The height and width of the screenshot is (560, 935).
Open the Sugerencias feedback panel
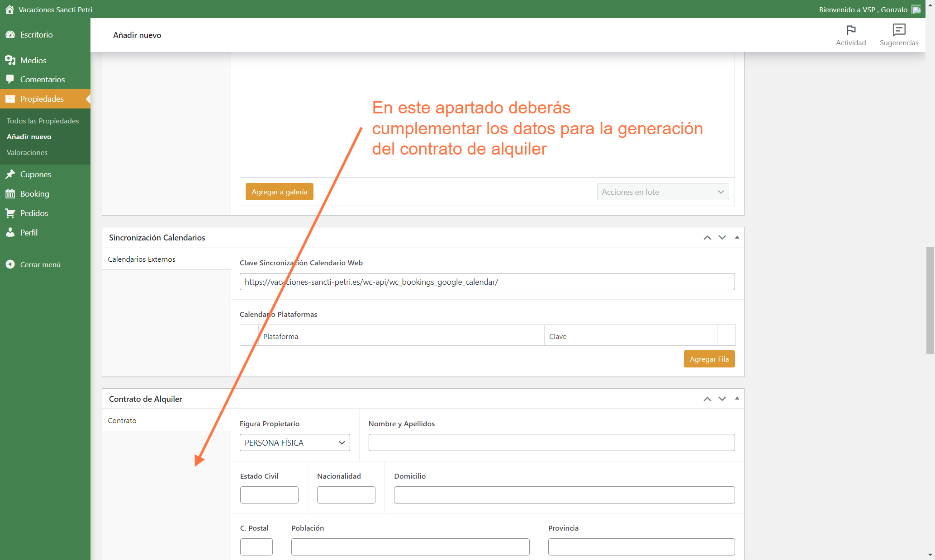899,35
